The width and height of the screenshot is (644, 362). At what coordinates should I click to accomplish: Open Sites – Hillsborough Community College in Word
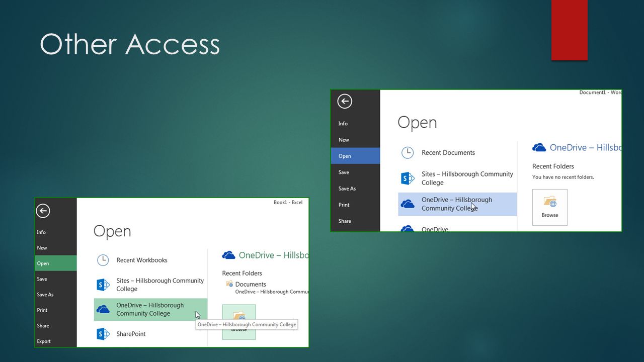457,178
